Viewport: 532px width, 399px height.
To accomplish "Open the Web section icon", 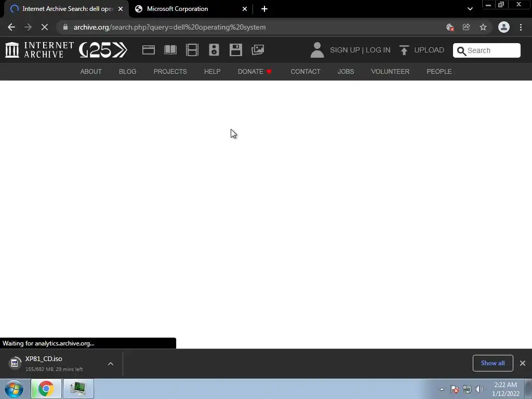I will [148, 50].
